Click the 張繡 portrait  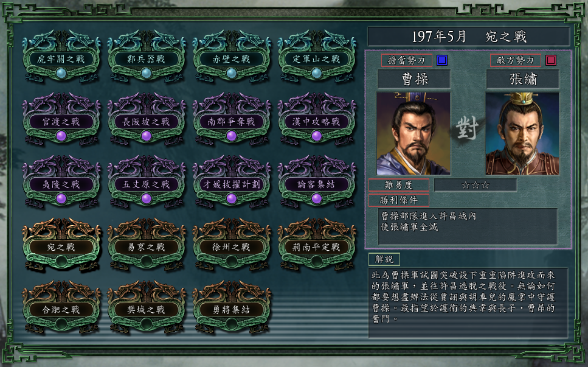tap(522, 133)
